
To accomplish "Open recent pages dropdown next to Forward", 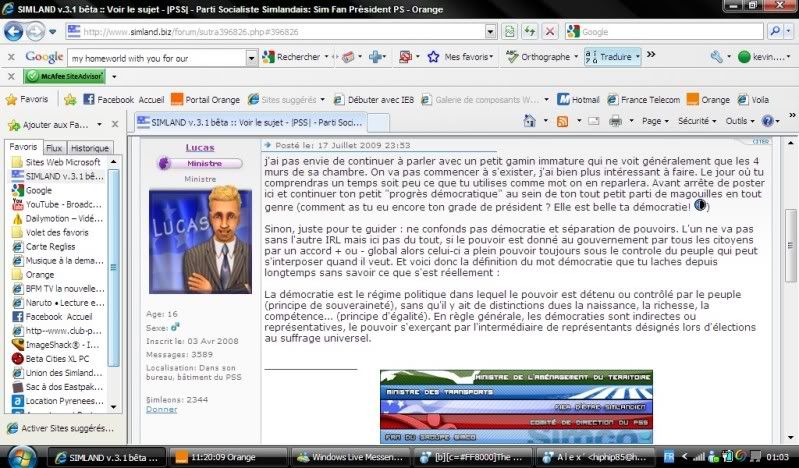I will pos(52,32).
